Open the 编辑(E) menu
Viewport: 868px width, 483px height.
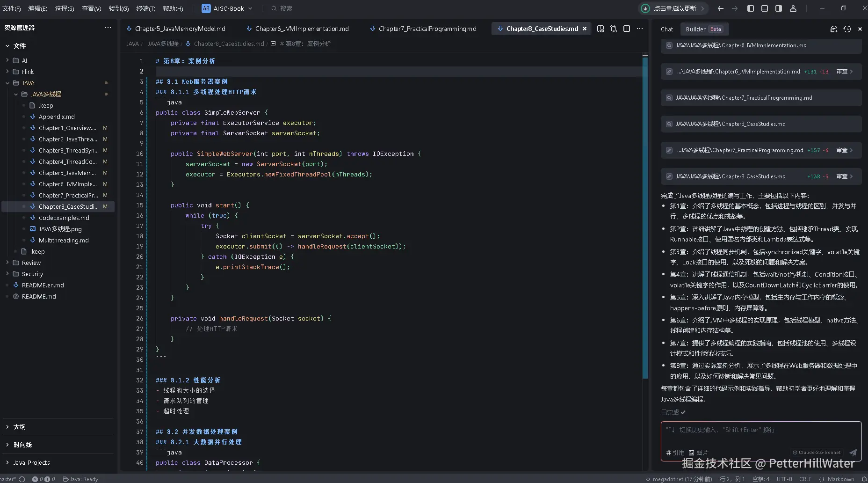point(38,8)
